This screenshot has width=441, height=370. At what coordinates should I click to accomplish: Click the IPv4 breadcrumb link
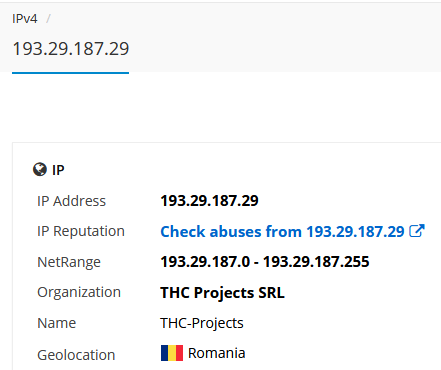tap(25, 19)
